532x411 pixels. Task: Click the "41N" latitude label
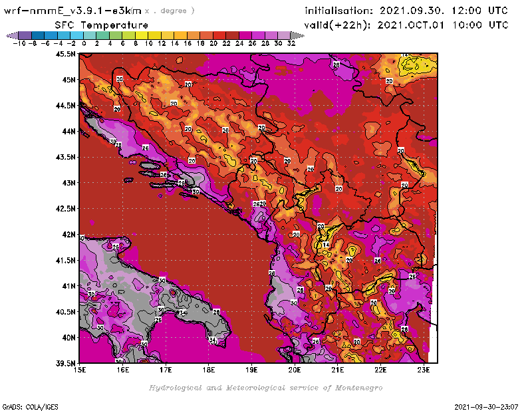coord(68,286)
